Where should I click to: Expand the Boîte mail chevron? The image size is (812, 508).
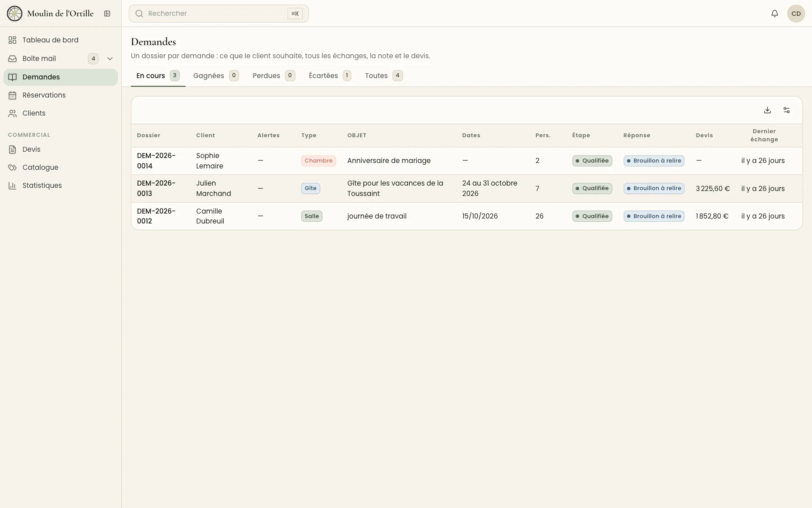[110, 59]
